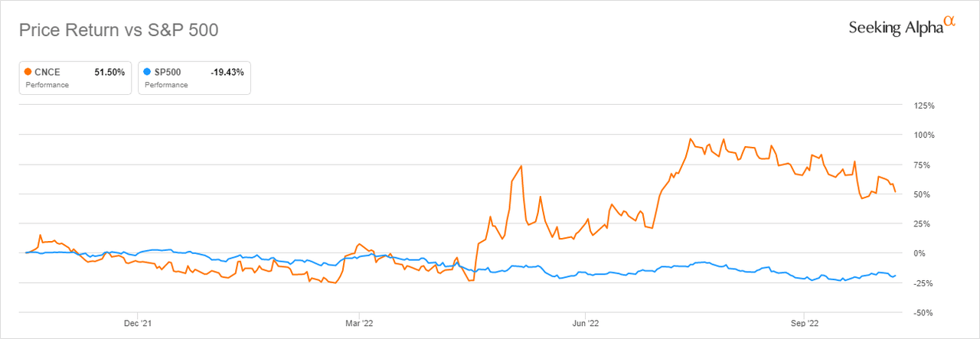Toggle the SP500 performance legend box
The image size is (980, 339).
[x=194, y=77]
